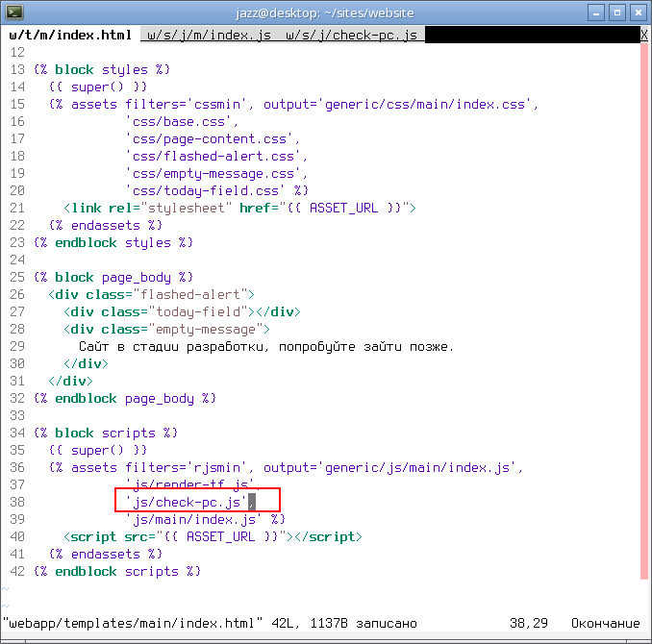Select 'css/empty-message.css' entry

pos(213,173)
